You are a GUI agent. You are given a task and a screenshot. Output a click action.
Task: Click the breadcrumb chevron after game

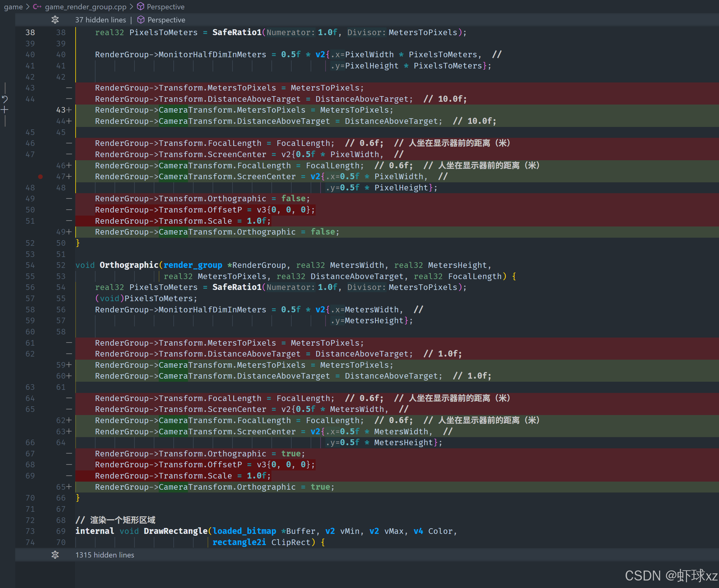tap(28, 7)
